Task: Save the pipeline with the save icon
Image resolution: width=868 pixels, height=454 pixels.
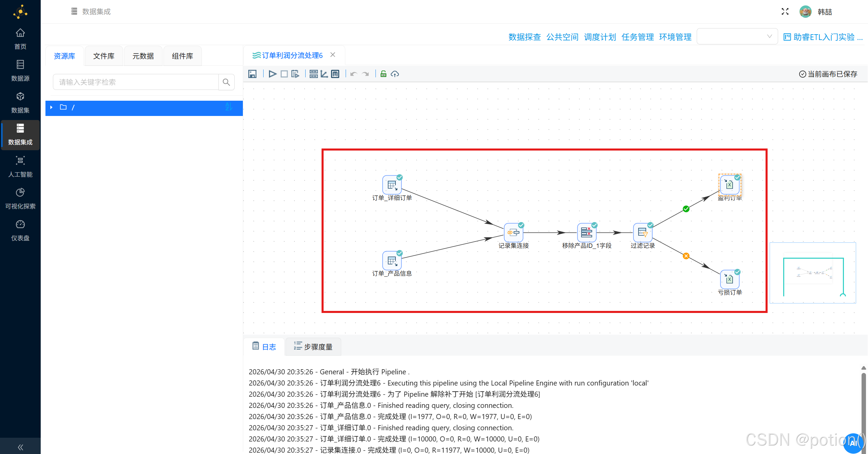Action: click(253, 74)
